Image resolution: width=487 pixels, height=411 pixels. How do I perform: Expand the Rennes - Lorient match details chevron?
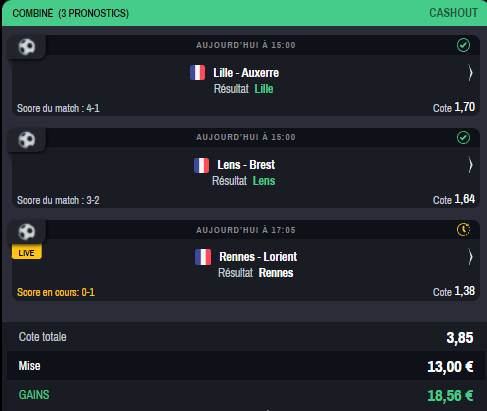point(470,257)
